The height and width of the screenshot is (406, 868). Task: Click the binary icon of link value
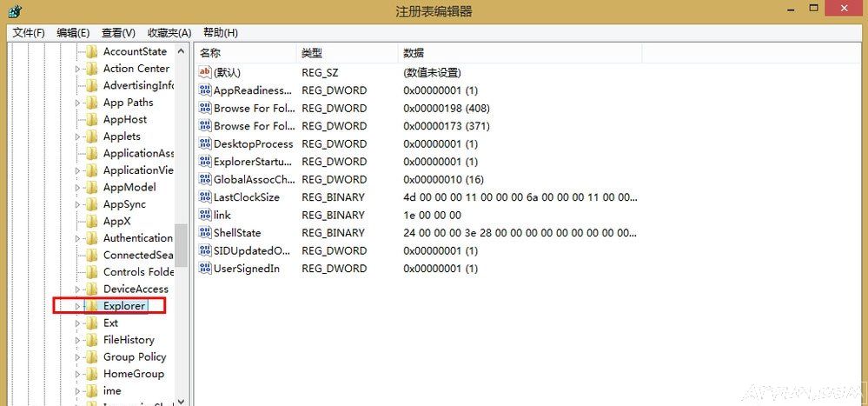pyautogui.click(x=205, y=215)
